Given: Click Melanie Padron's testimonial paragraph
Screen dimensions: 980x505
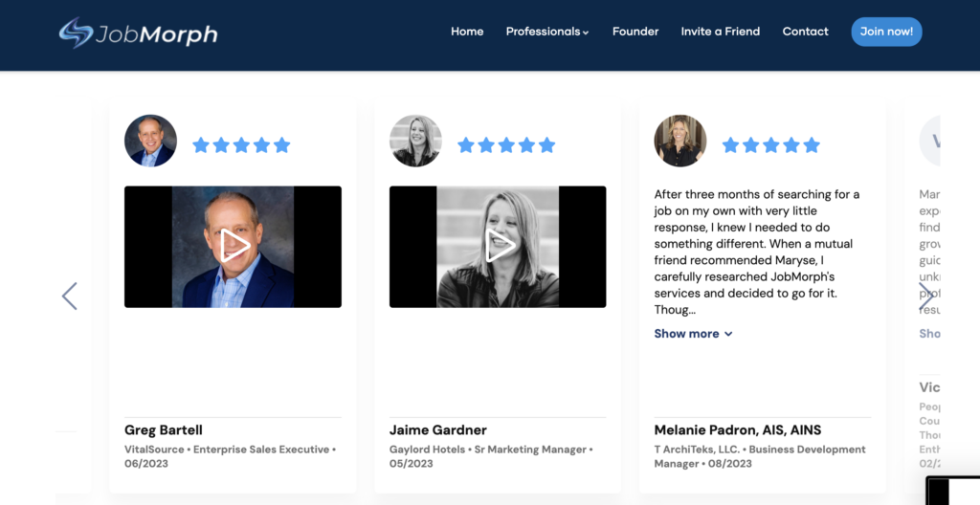Looking at the screenshot, I should (x=757, y=252).
